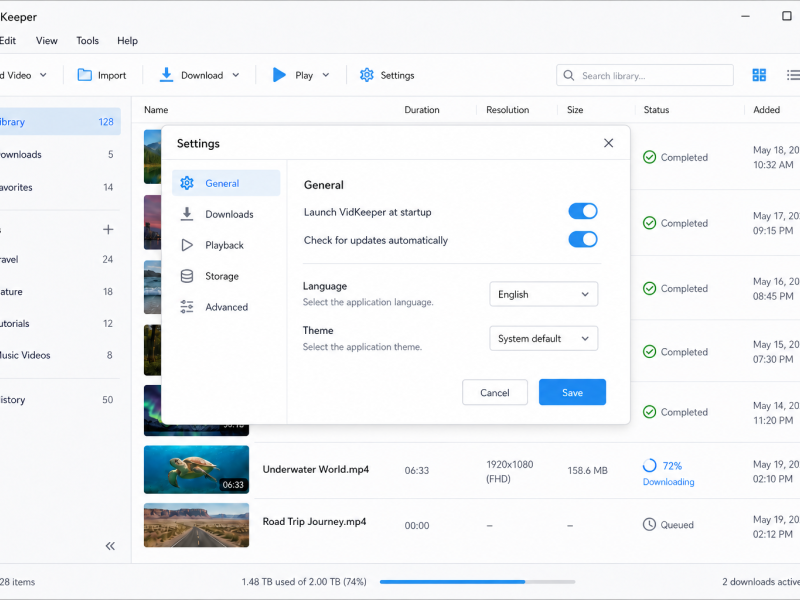Open Settings via the toolbar gear icon
Viewport: 800px width, 600px height.
(366, 75)
